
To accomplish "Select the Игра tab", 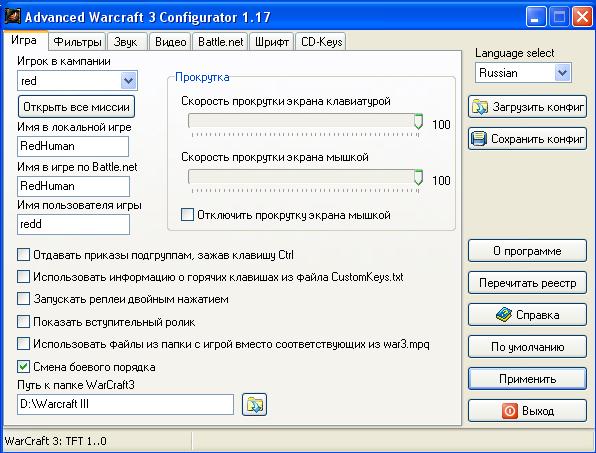I will coord(24,40).
